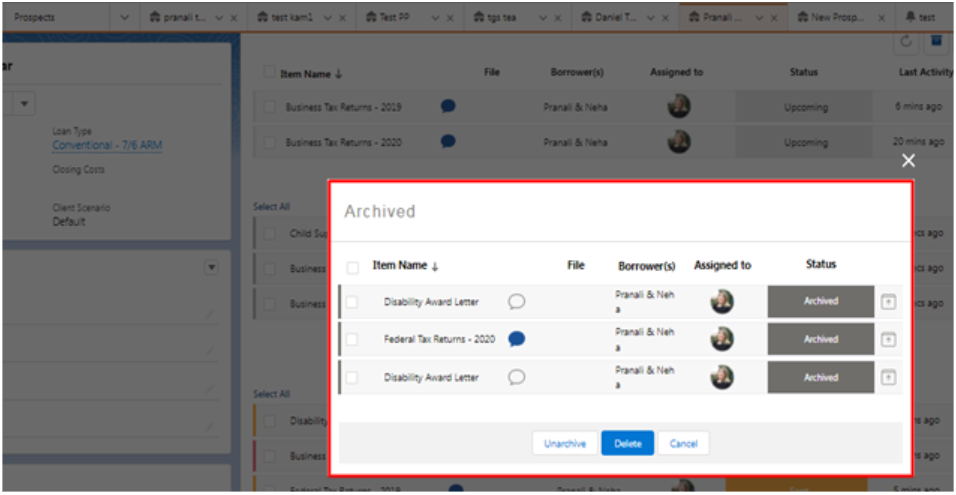956x495 pixels.
Task: Tick select-all checkbox in the Archived dialog header
Action: pyautogui.click(x=352, y=268)
